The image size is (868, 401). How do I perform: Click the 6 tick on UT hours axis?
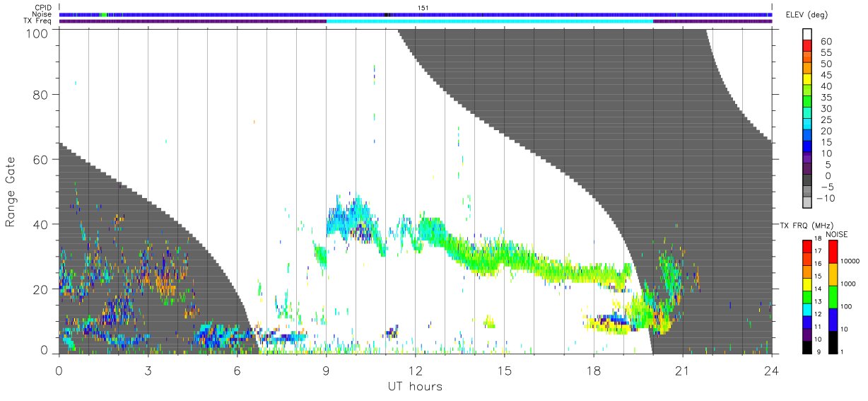pyautogui.click(x=237, y=371)
